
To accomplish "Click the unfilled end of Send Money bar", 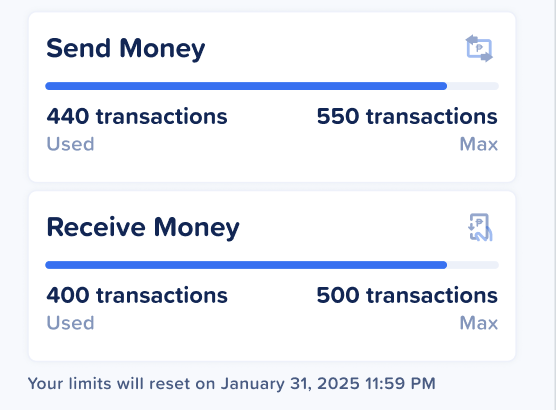I will (473, 86).
